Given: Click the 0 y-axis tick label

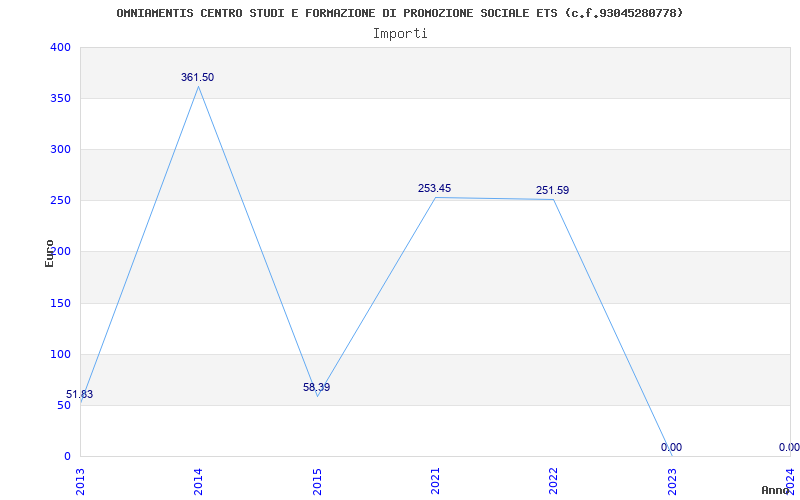Looking at the screenshot, I should pyautogui.click(x=67, y=456).
